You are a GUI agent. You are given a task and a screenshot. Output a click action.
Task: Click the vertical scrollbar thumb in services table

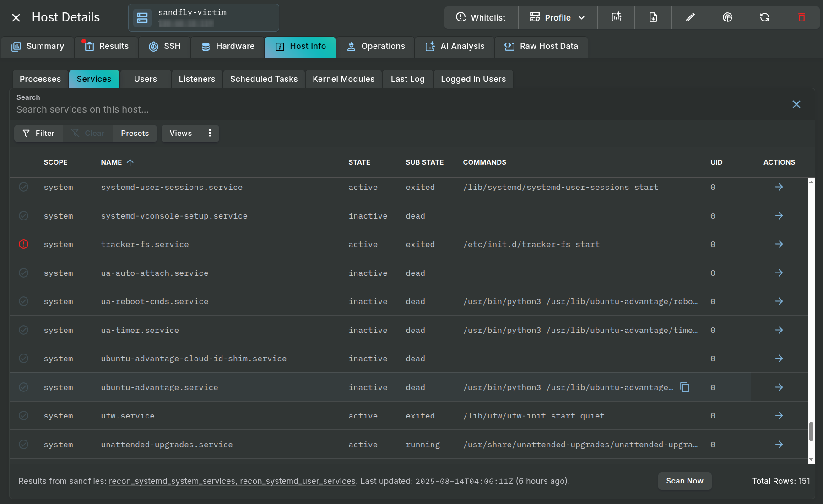pyautogui.click(x=811, y=431)
